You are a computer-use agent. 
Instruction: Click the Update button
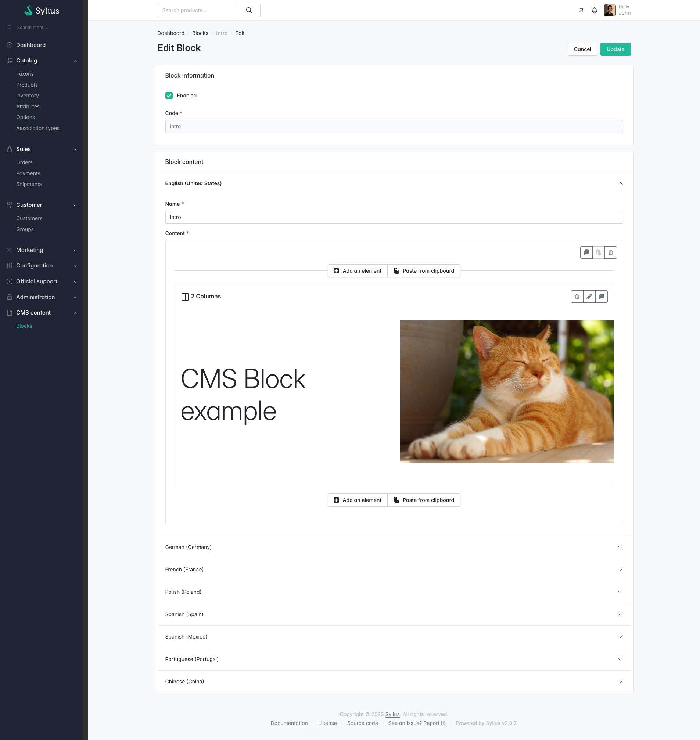click(x=615, y=49)
